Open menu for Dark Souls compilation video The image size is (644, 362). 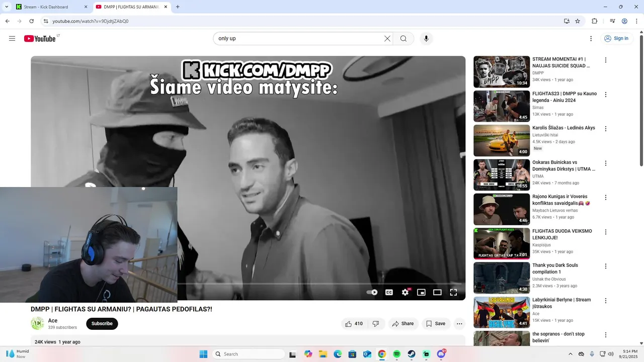[x=606, y=266]
